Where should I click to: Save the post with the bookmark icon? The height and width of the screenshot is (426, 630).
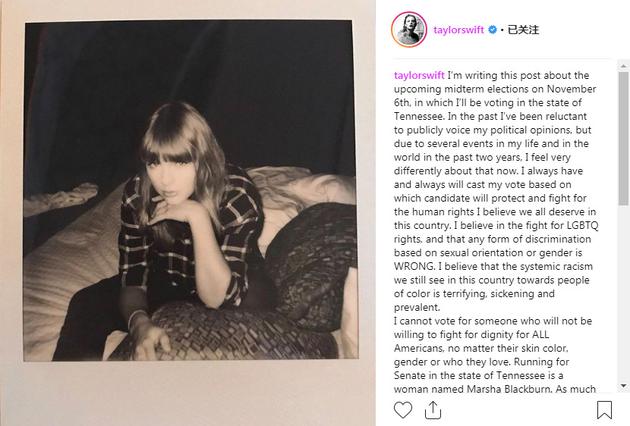point(604,410)
